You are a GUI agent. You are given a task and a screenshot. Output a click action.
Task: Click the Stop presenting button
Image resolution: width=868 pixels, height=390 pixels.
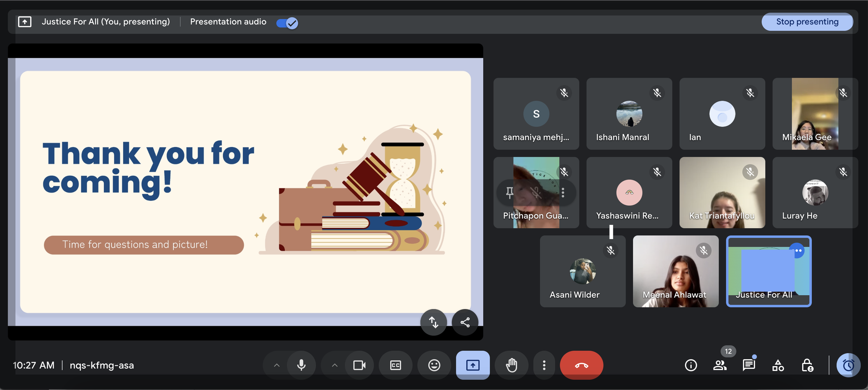(807, 22)
